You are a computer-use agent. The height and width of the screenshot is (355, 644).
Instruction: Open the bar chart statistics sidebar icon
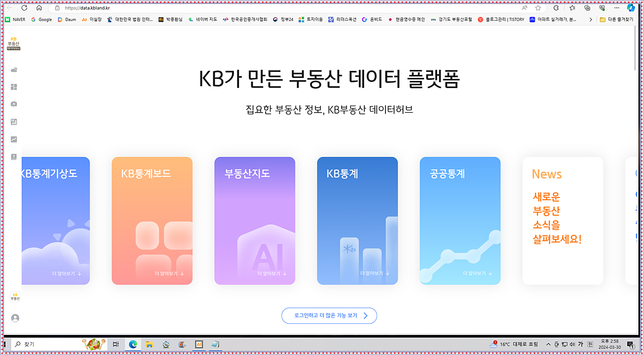14,122
